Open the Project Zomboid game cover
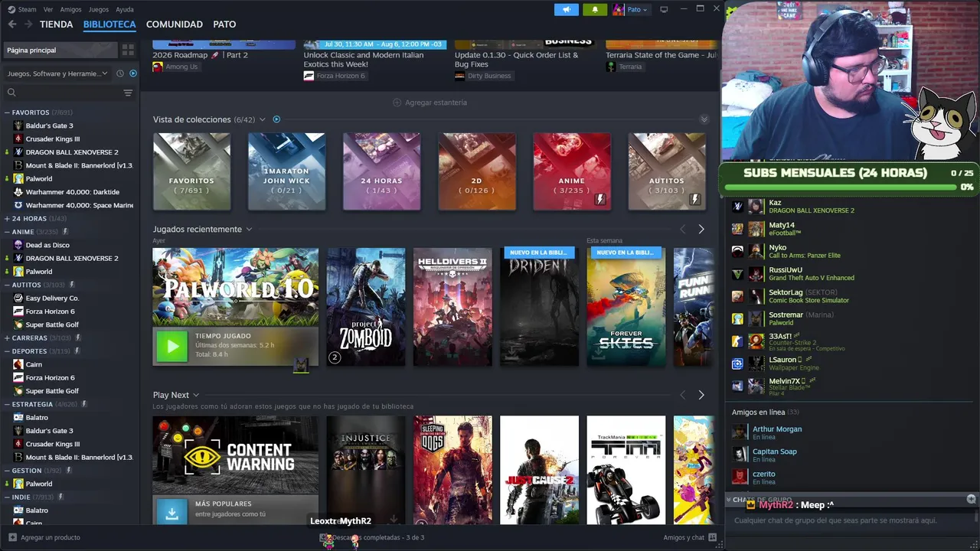The width and height of the screenshot is (980, 551). pyautogui.click(x=366, y=307)
